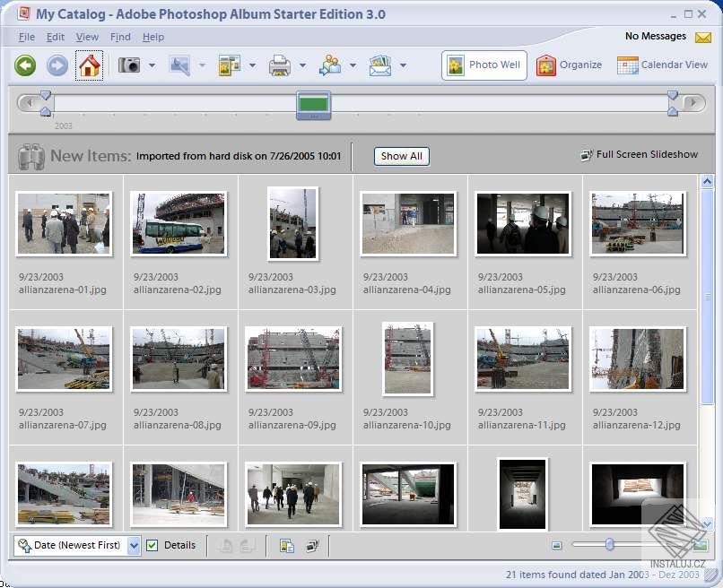Click the Print printer icon
Image resolution: width=723 pixels, height=588 pixels.
[x=280, y=65]
